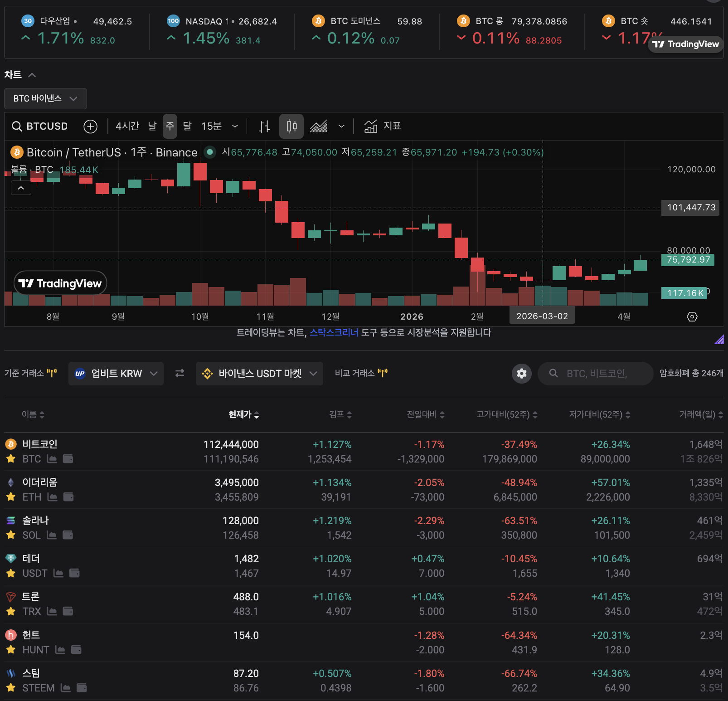The image size is (728, 701).
Task: Sort the table by 저가대비(52주)
Action: click(x=600, y=414)
